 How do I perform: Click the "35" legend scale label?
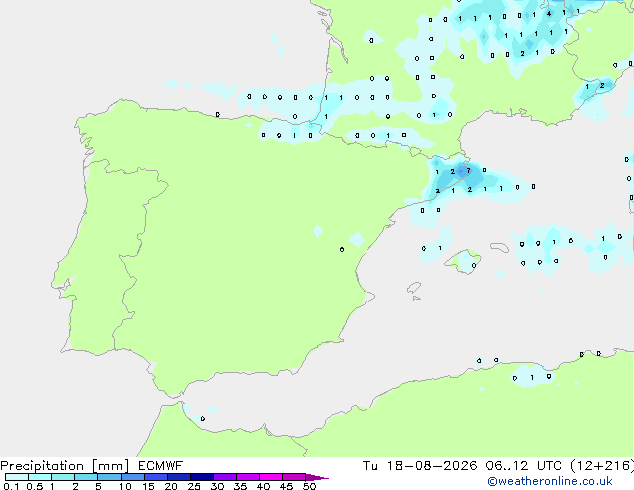[240, 486]
